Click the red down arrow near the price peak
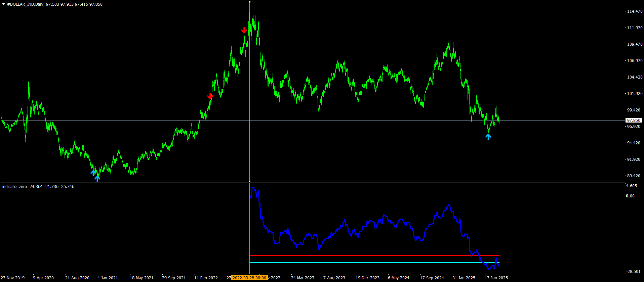This screenshot has width=644, height=282. click(x=244, y=31)
